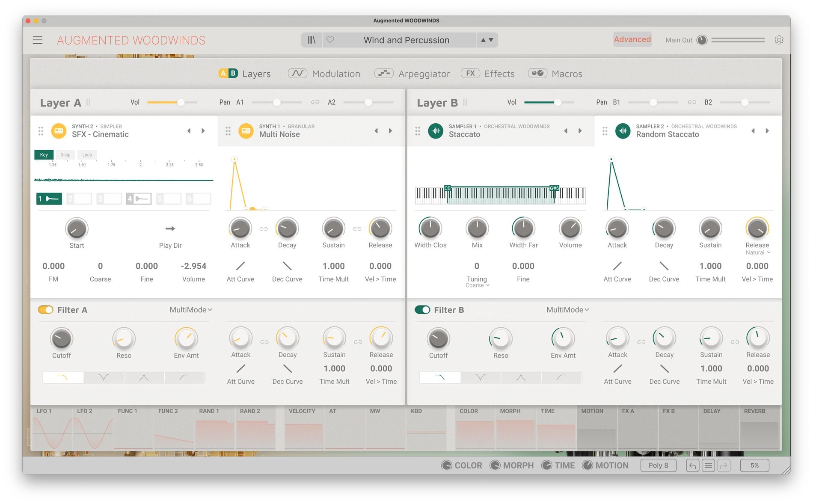
Task: Open the Poly 8 voices dropdown
Action: 658,465
